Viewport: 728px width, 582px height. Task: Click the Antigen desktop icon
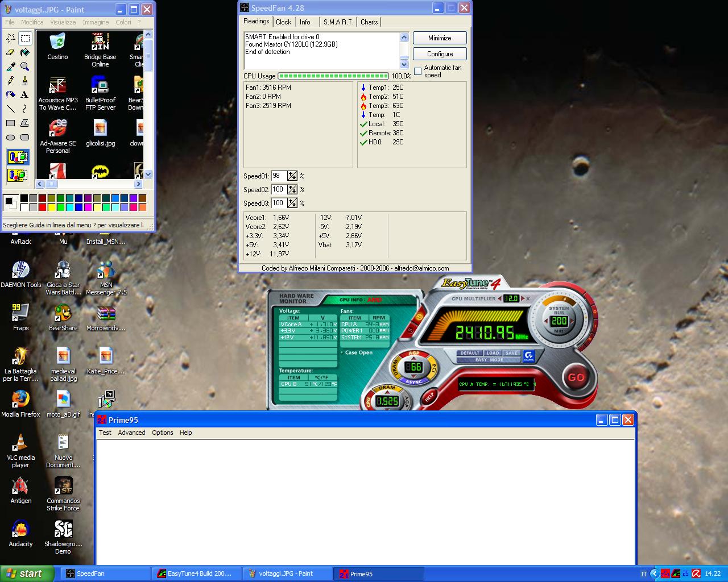21,490
